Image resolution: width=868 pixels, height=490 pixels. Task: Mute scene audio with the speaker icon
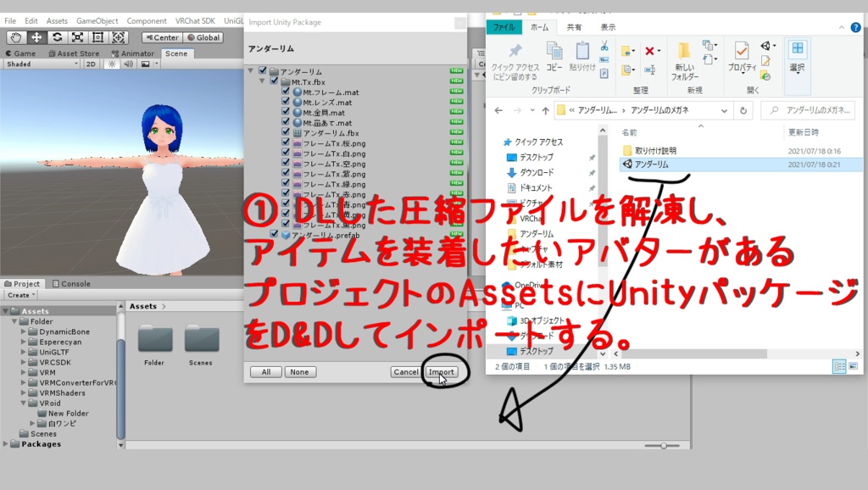(129, 63)
